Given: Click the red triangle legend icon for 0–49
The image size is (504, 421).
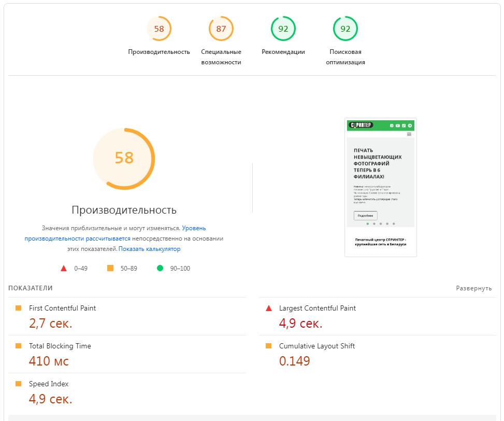Looking at the screenshot, I should pyautogui.click(x=64, y=269).
